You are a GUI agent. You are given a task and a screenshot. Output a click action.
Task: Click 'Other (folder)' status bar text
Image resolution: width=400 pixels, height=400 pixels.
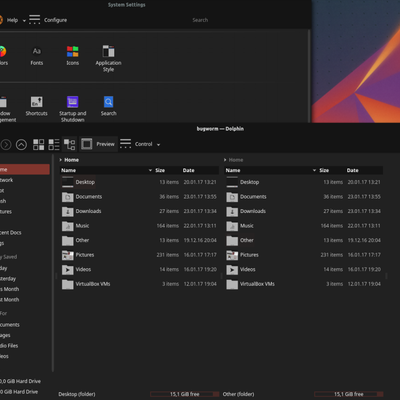tap(238, 394)
